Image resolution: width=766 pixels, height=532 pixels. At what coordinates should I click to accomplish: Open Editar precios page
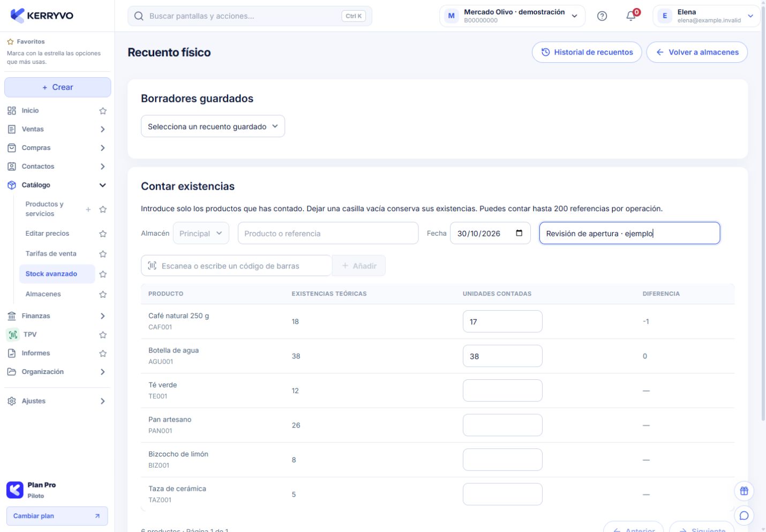click(47, 234)
